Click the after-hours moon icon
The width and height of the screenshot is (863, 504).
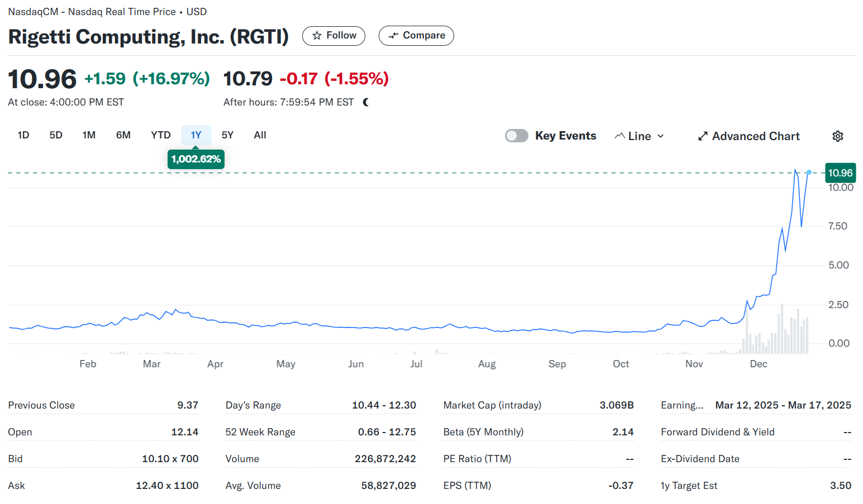(x=366, y=102)
